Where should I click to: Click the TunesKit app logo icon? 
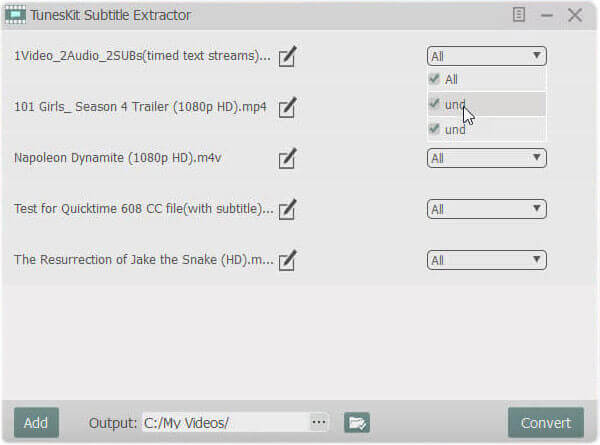point(15,15)
